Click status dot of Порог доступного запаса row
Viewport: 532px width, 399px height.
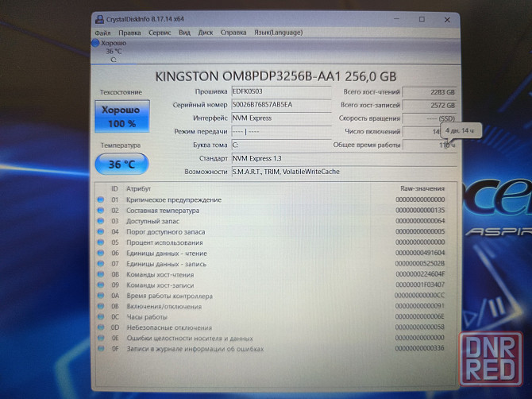pyautogui.click(x=101, y=231)
